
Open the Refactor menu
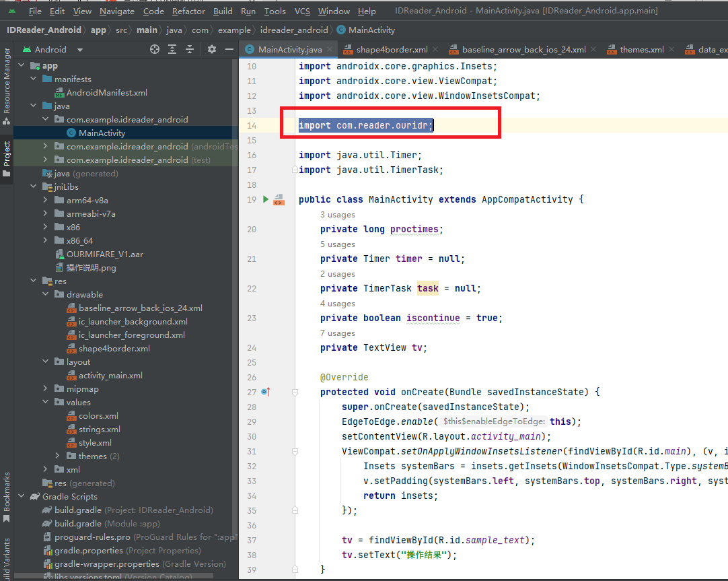[188, 11]
